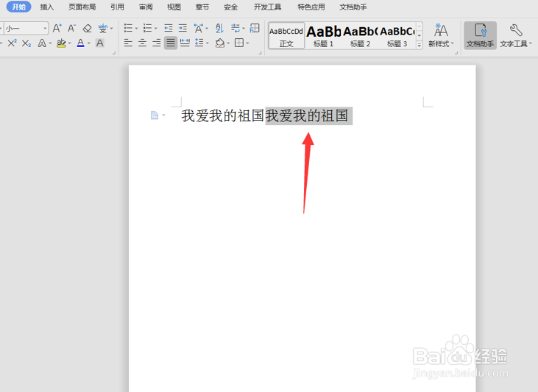Increase paragraph indent

pos(183,28)
